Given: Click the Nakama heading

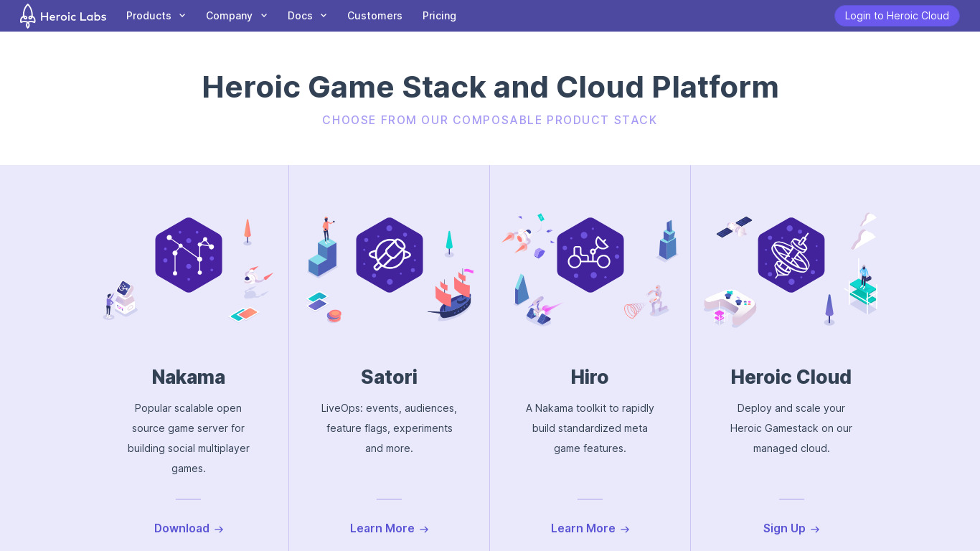Looking at the screenshot, I should click(x=189, y=377).
